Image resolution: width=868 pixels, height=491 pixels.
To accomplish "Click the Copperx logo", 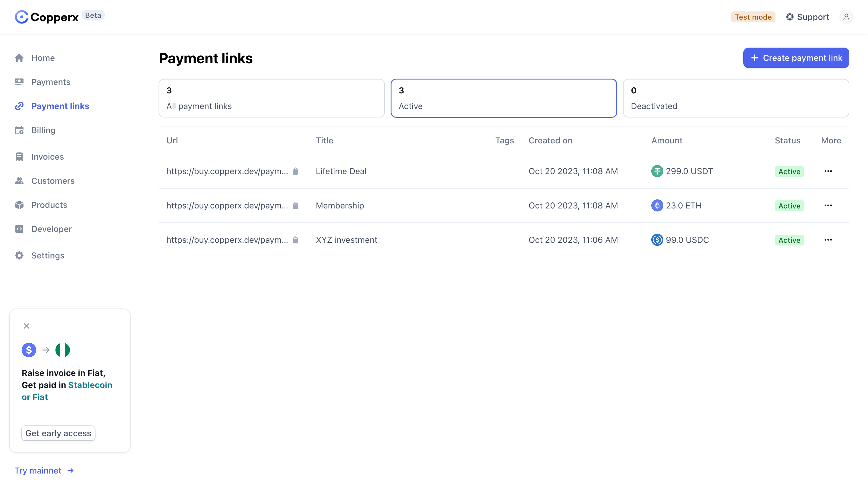I will 46,17.
